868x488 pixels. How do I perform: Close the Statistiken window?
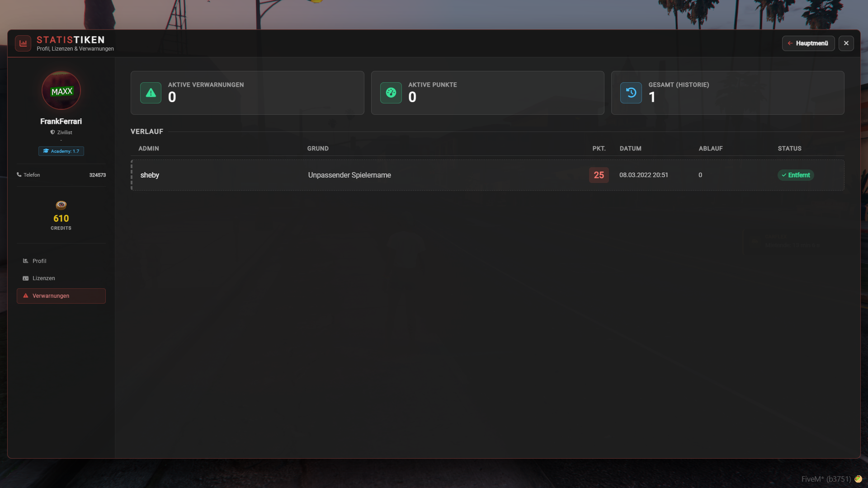pyautogui.click(x=846, y=43)
